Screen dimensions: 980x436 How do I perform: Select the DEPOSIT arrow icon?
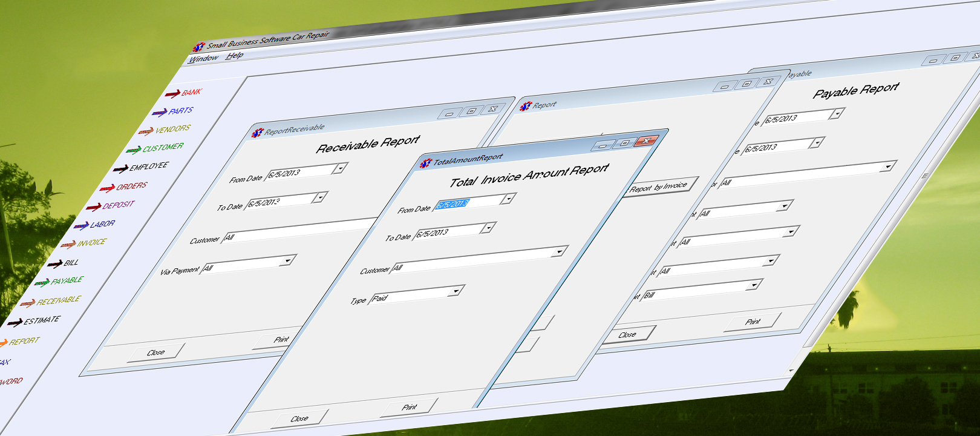(93, 207)
